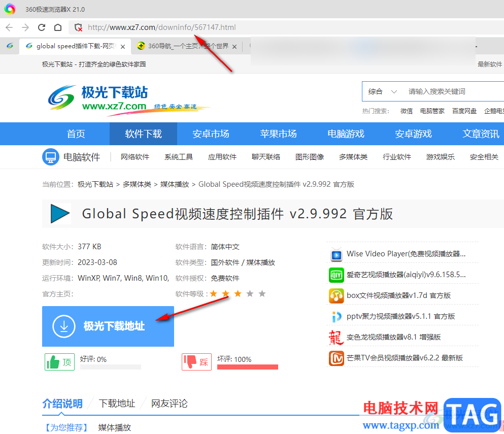Screen dimensions: 504x434
Task: Open the 芒果TV会员视频播放器 icon
Action: point(336,358)
